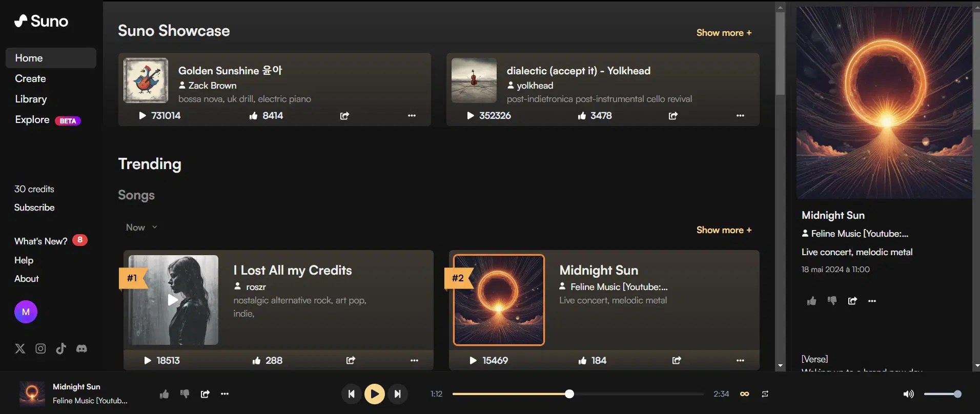
Task: Open more options in right detail panel
Action: (x=872, y=301)
